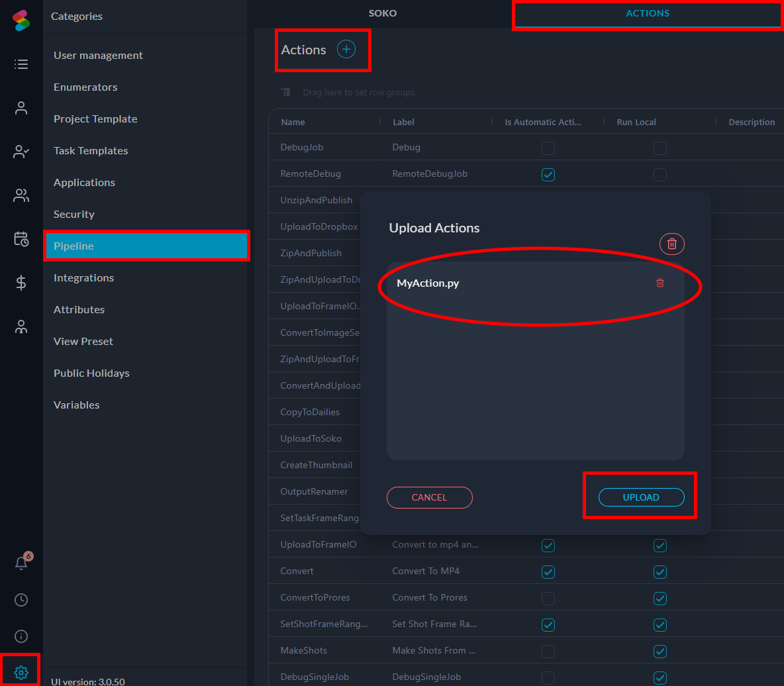Uncheck Is Automatic for UploadToFrameIO
The height and width of the screenshot is (686, 784).
(x=548, y=546)
